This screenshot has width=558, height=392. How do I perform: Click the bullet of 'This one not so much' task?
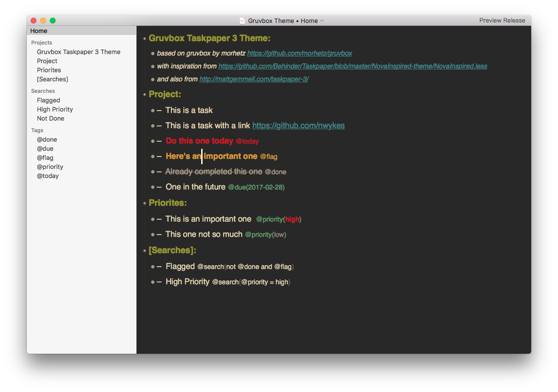(153, 235)
